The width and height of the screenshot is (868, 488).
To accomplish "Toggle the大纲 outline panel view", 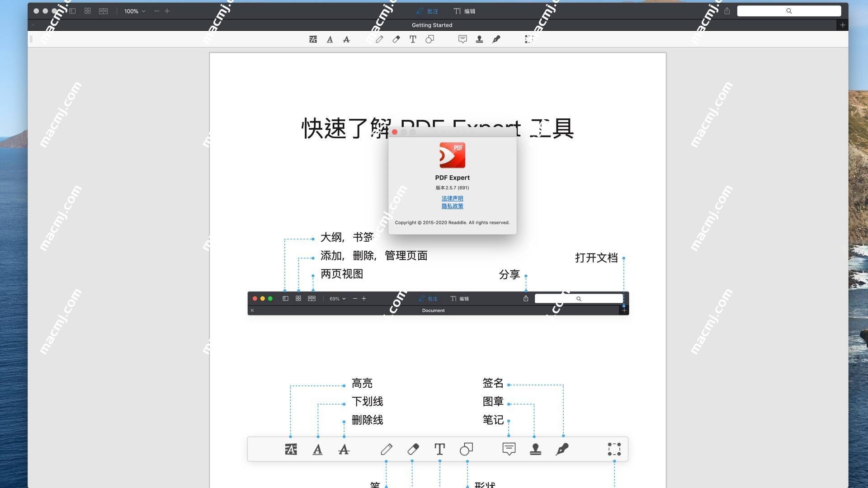I will 71,11.
